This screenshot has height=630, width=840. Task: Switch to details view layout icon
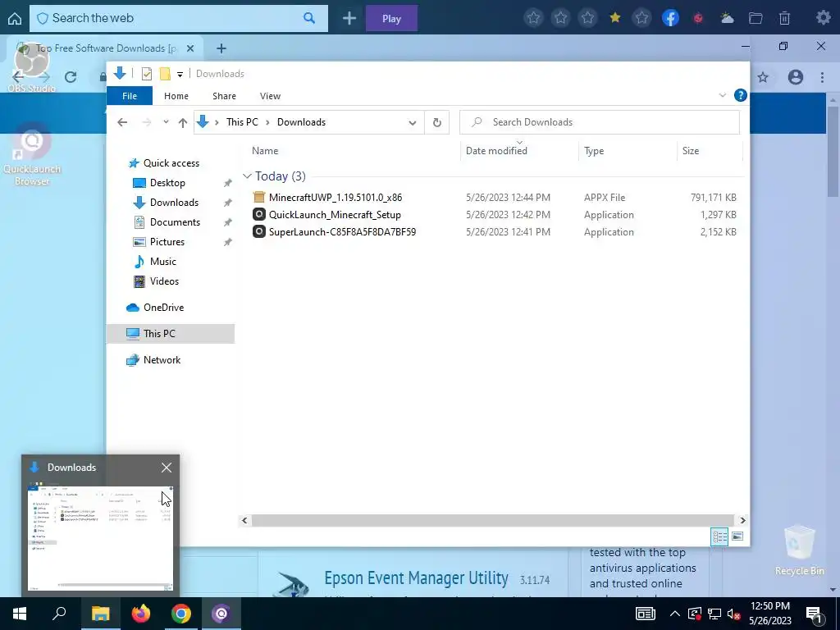click(x=719, y=536)
